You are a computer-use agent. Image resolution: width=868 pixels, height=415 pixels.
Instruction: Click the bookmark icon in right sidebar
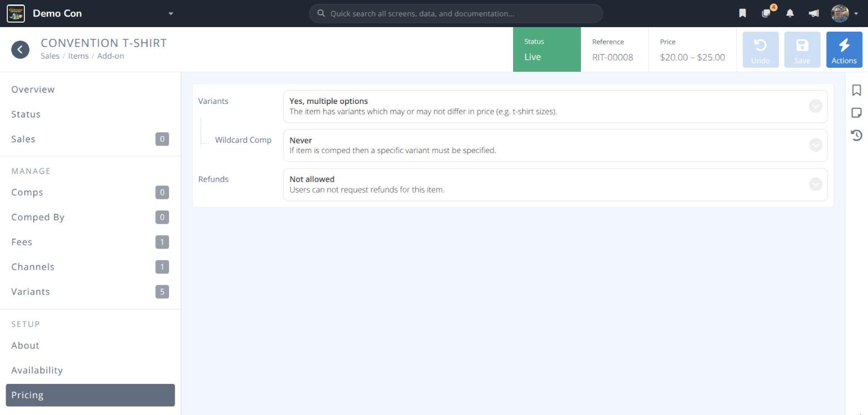857,90
